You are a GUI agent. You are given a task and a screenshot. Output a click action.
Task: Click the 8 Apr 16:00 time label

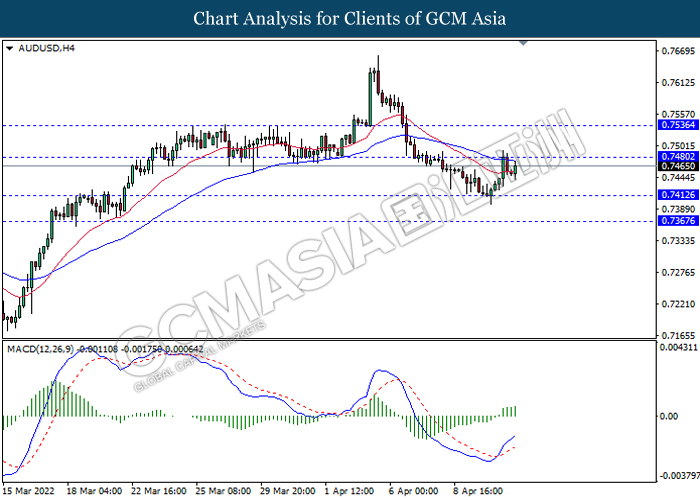point(478,491)
